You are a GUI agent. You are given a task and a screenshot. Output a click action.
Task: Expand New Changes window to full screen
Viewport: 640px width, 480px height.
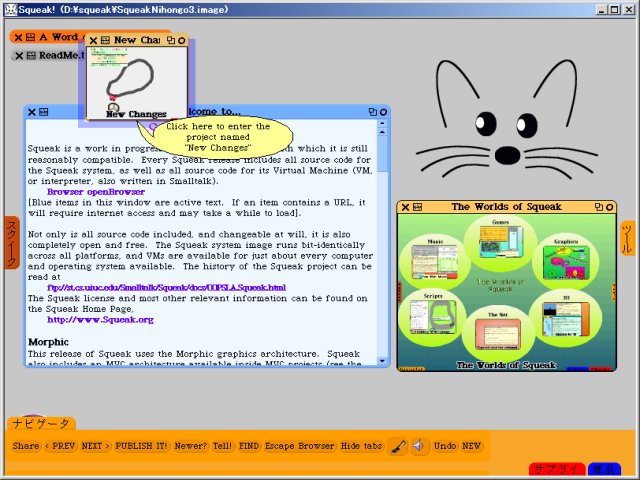coord(171,40)
